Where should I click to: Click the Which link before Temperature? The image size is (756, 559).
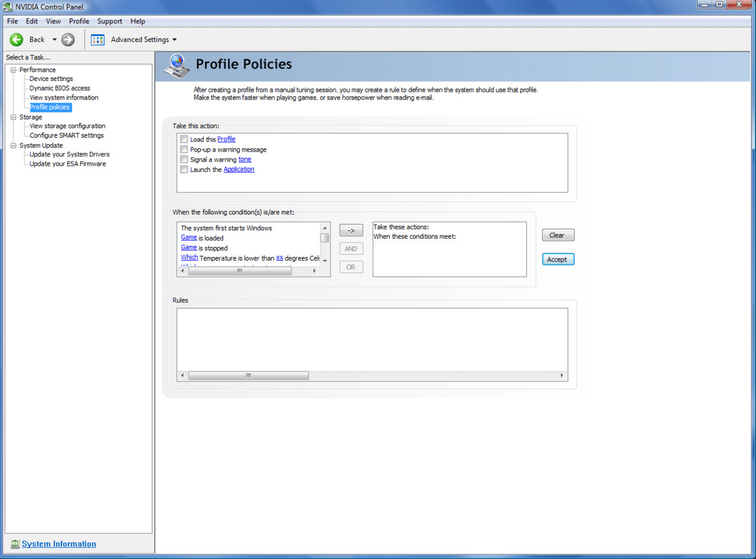[x=189, y=258]
